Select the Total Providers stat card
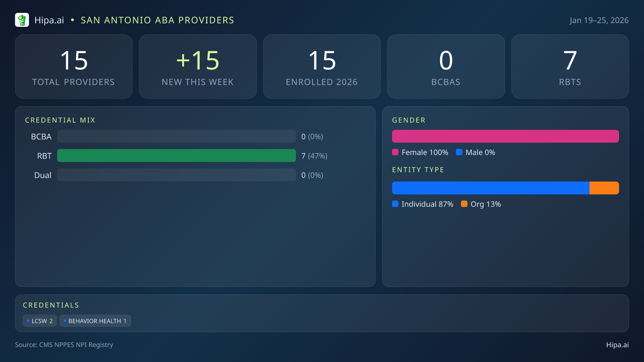Viewport: 644px width, 362px height. tap(74, 66)
